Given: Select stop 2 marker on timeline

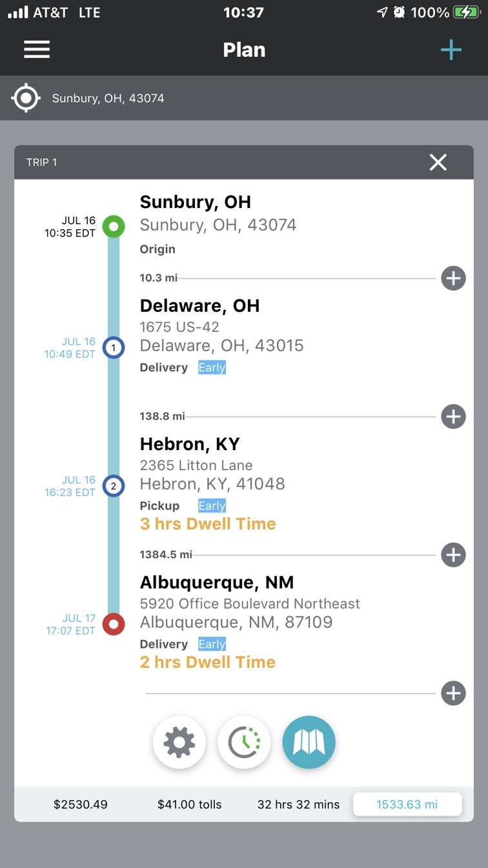Looking at the screenshot, I should coord(114,486).
